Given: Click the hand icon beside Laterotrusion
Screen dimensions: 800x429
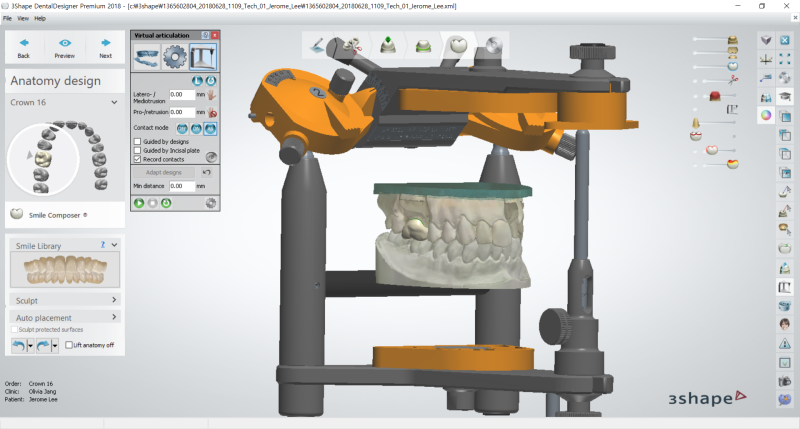Looking at the screenshot, I should tap(212, 95).
